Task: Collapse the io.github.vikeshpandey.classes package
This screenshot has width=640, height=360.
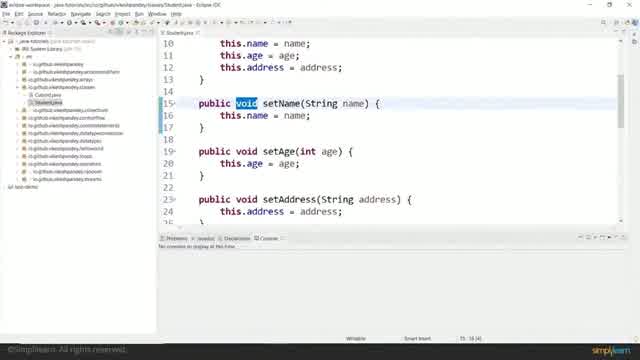Action: (x=18, y=87)
